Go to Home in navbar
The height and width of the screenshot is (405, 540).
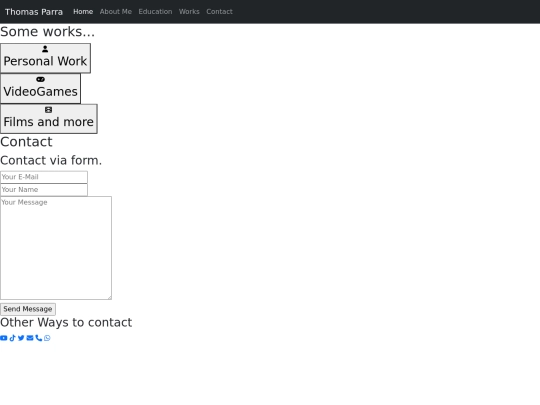pyautogui.click(x=83, y=12)
